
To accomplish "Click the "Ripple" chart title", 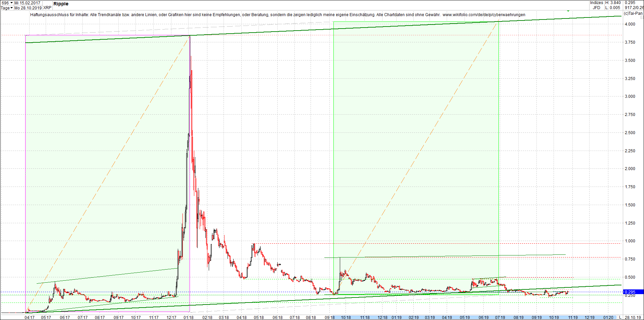I will [62, 4].
